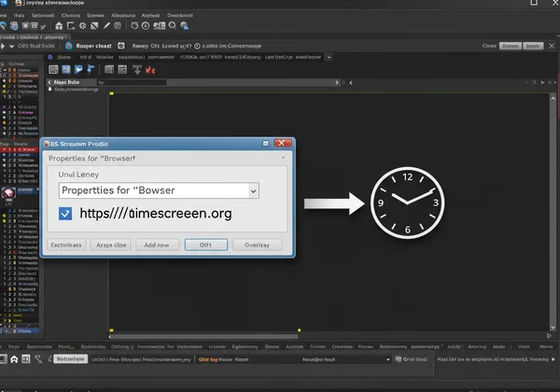Open the dropdown at end of the scene info row
The height and width of the screenshot is (392, 560).
329,57
